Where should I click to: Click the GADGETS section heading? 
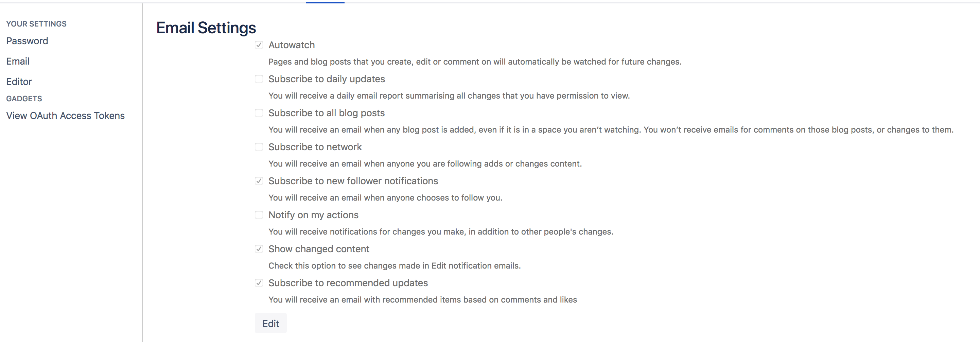24,99
